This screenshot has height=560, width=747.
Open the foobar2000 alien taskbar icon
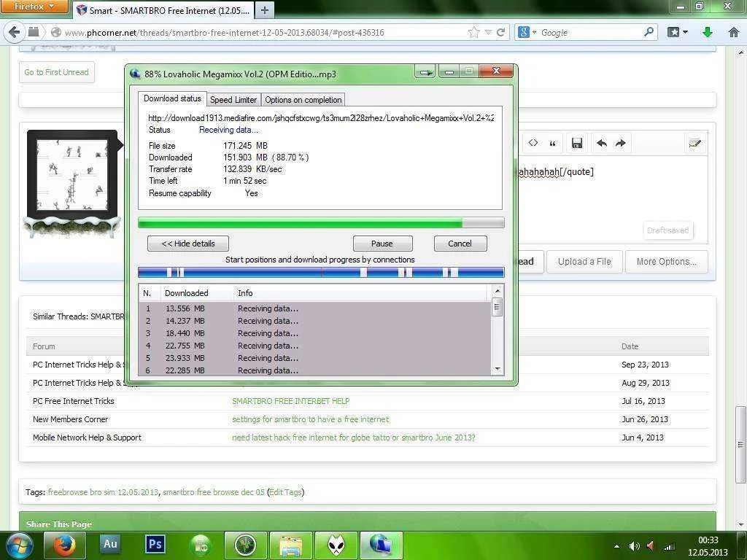pos(336,545)
